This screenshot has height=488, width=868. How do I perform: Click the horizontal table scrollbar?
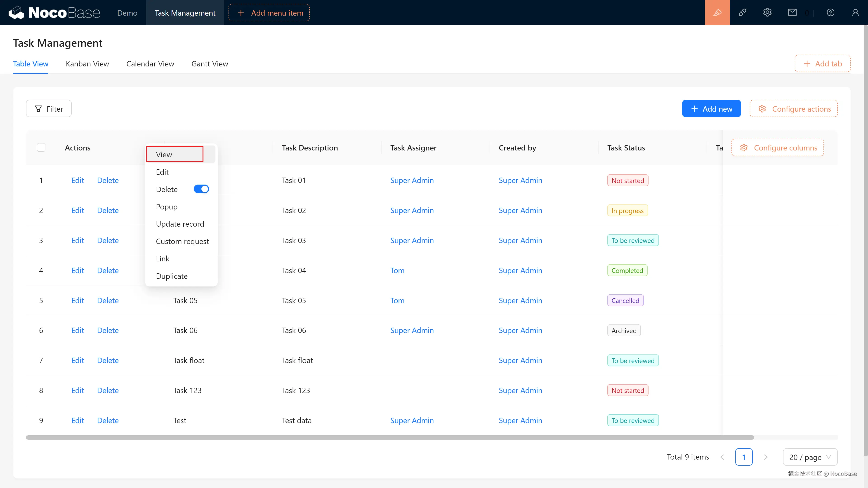pyautogui.click(x=390, y=437)
